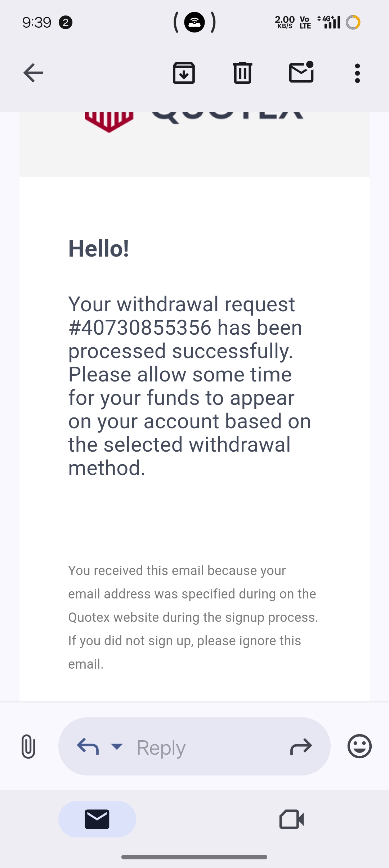Mark the email as unread
389x868 pixels.
point(301,72)
